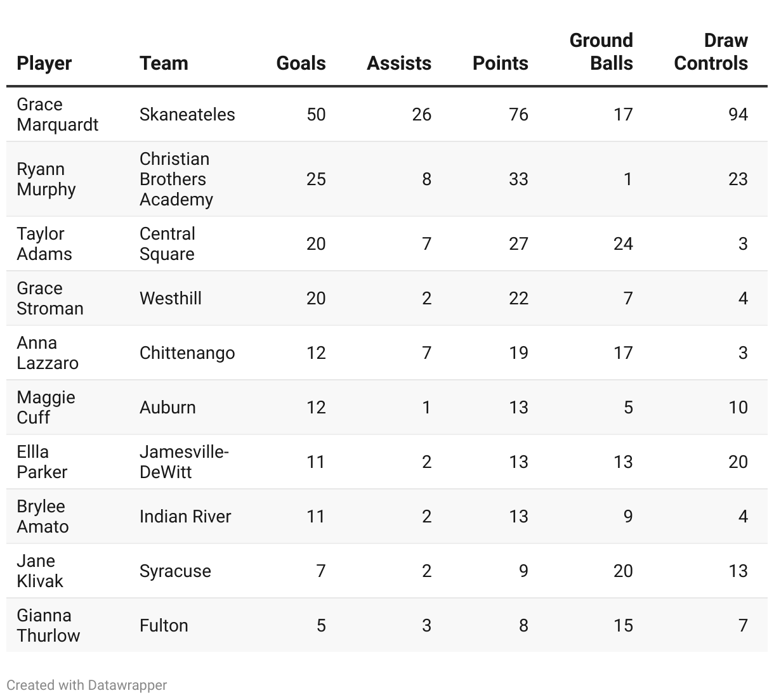The image size is (774, 700).
Task: Click the Jamesville-DeWitt team cell
Action: click(x=184, y=462)
